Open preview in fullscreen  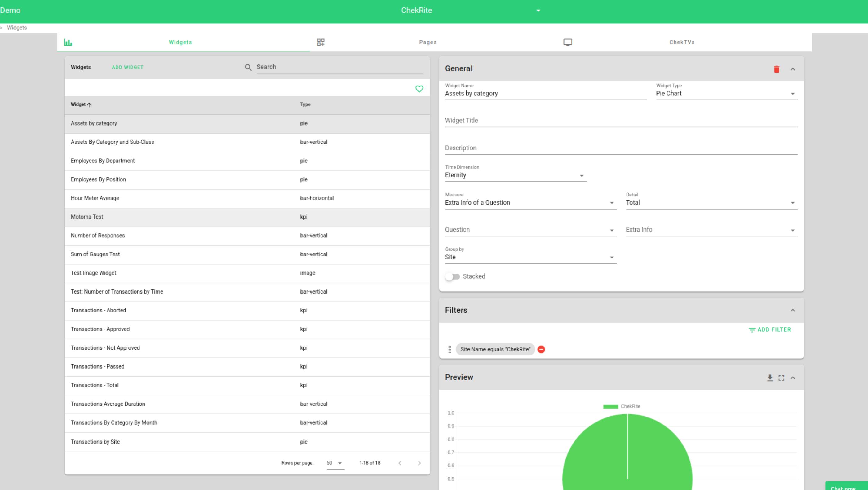(782, 378)
